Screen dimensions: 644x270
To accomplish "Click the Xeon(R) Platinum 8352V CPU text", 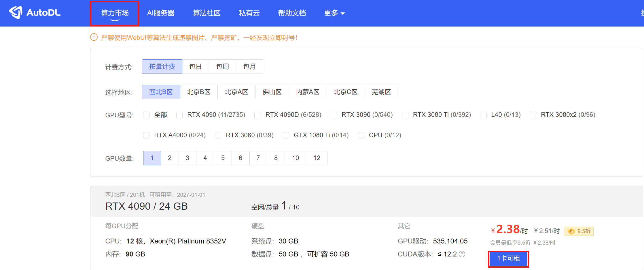I will 188,241.
